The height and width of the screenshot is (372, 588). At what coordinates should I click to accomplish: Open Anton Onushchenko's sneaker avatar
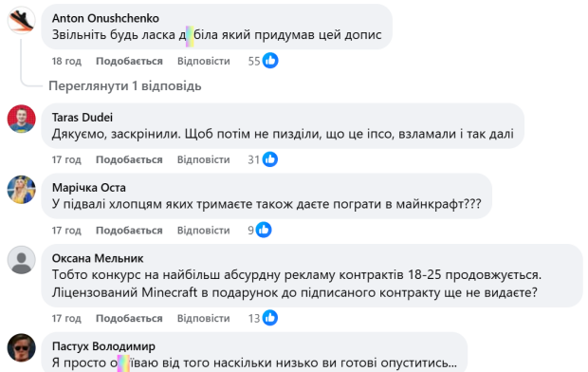[x=22, y=20]
